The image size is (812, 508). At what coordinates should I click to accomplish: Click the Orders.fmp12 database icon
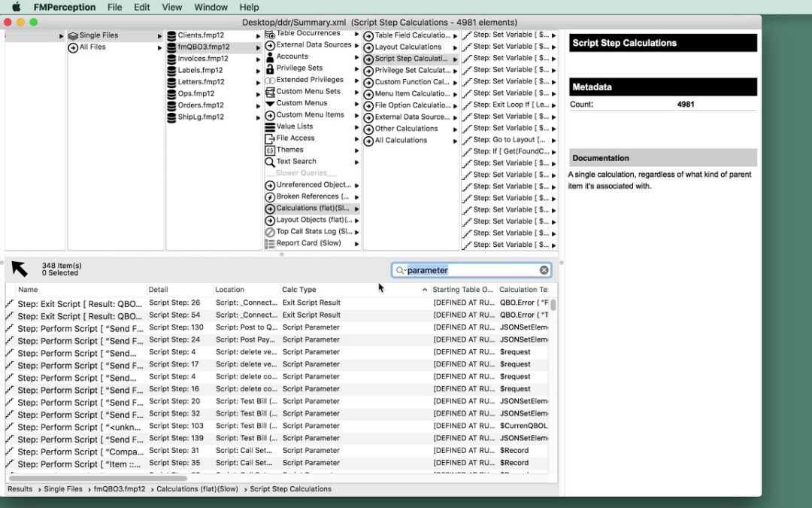(171, 106)
